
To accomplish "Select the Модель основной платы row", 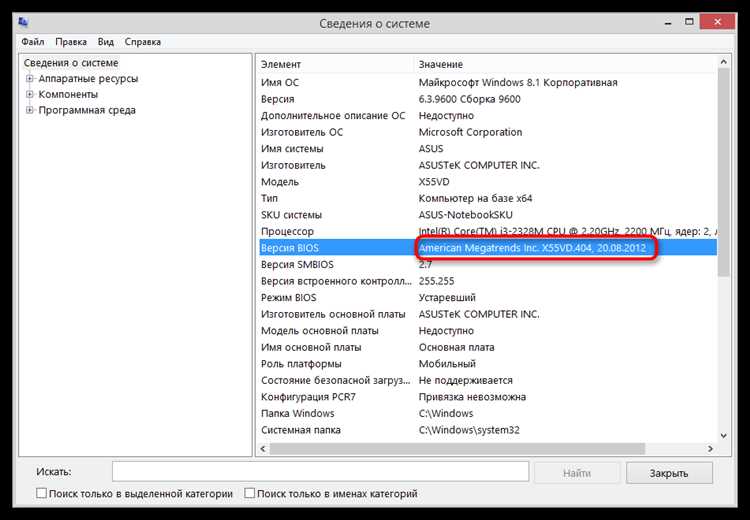I will tap(488, 331).
